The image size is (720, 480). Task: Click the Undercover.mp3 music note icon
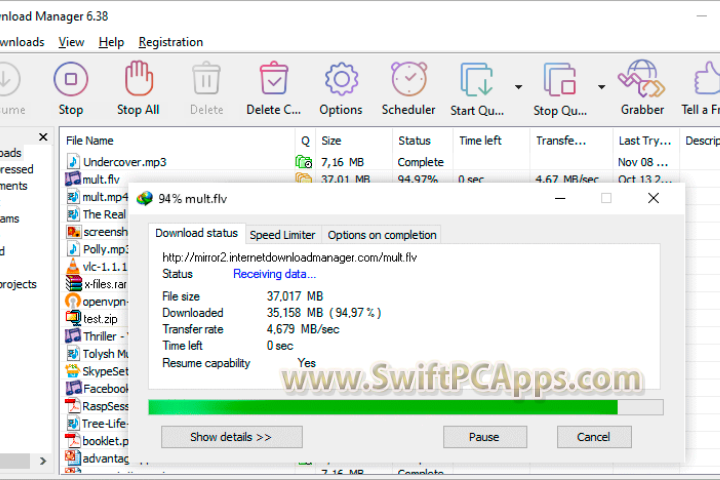click(x=73, y=162)
